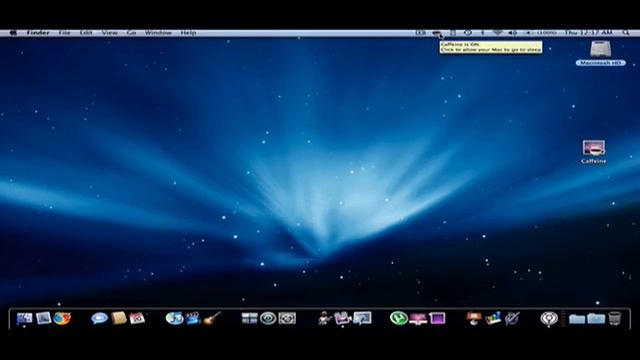Launch the green uTorrent icon

[399, 318]
